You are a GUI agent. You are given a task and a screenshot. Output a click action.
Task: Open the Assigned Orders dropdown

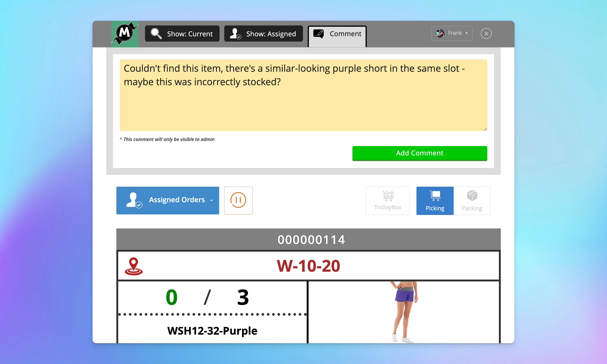[167, 200]
